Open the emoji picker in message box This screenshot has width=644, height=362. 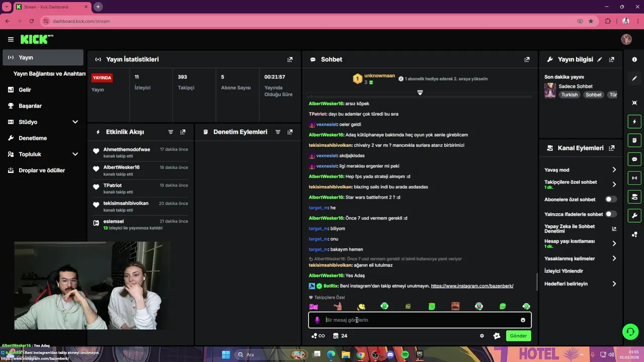point(523,320)
